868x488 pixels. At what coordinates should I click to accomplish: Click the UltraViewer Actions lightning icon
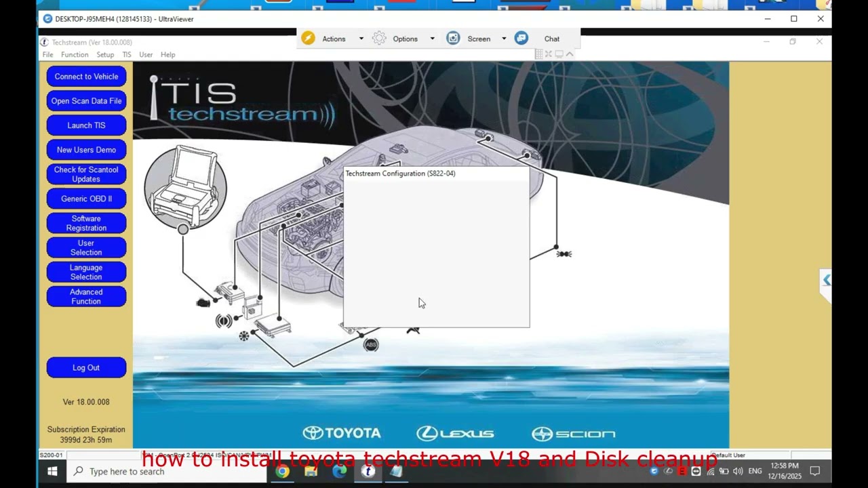coord(308,39)
